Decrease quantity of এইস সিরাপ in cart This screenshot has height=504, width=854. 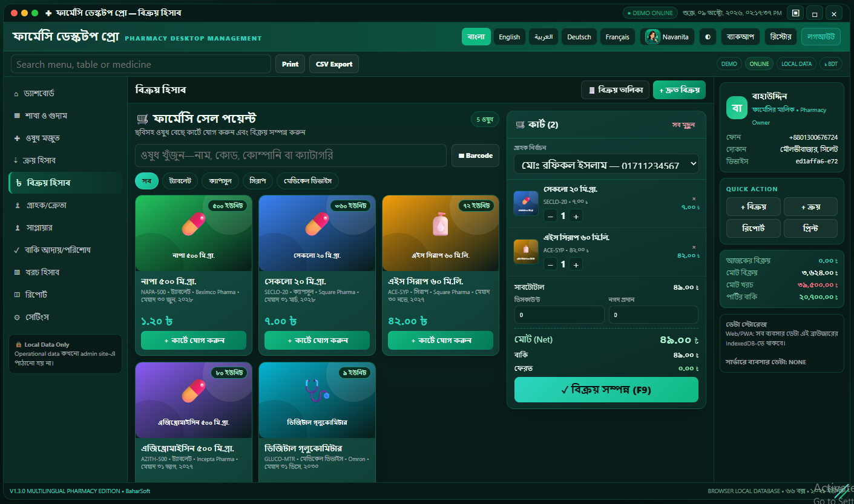[551, 264]
